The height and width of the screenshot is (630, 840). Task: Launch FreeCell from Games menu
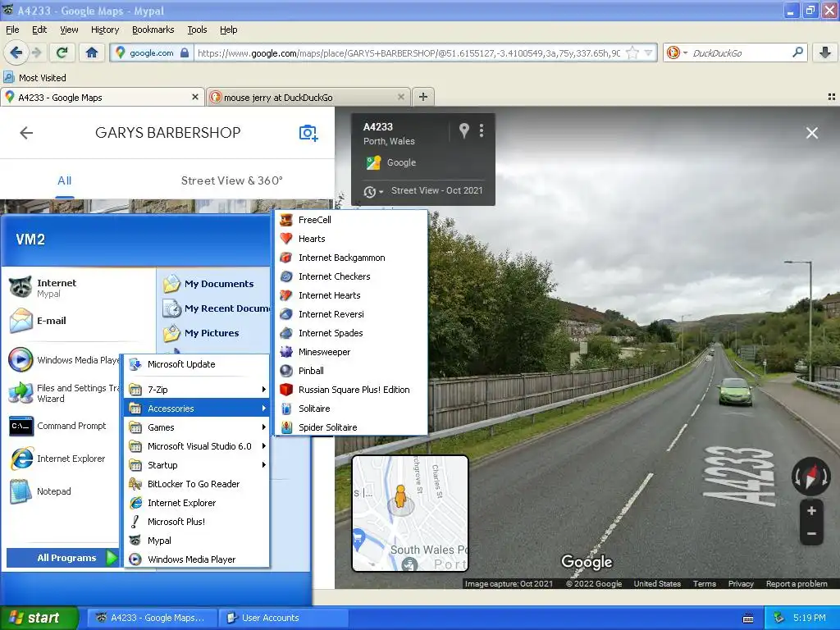pos(351,220)
